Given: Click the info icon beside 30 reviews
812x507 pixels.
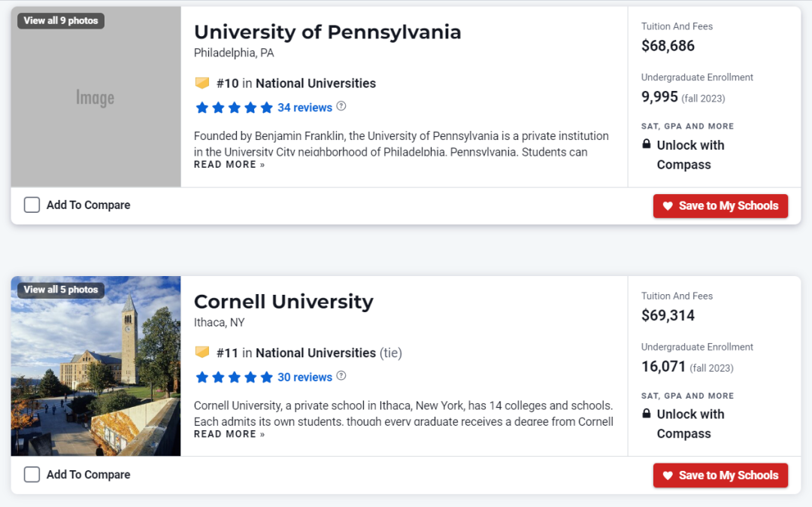Looking at the screenshot, I should click(x=341, y=376).
